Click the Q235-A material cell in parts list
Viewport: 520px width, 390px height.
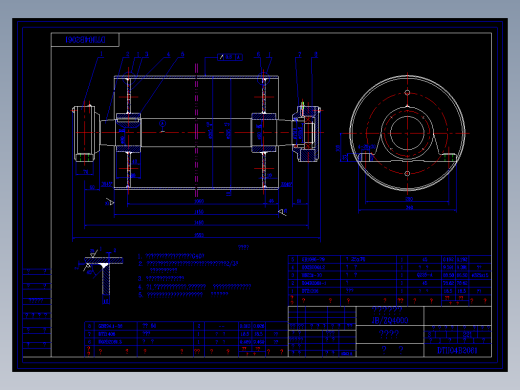coord(424,275)
